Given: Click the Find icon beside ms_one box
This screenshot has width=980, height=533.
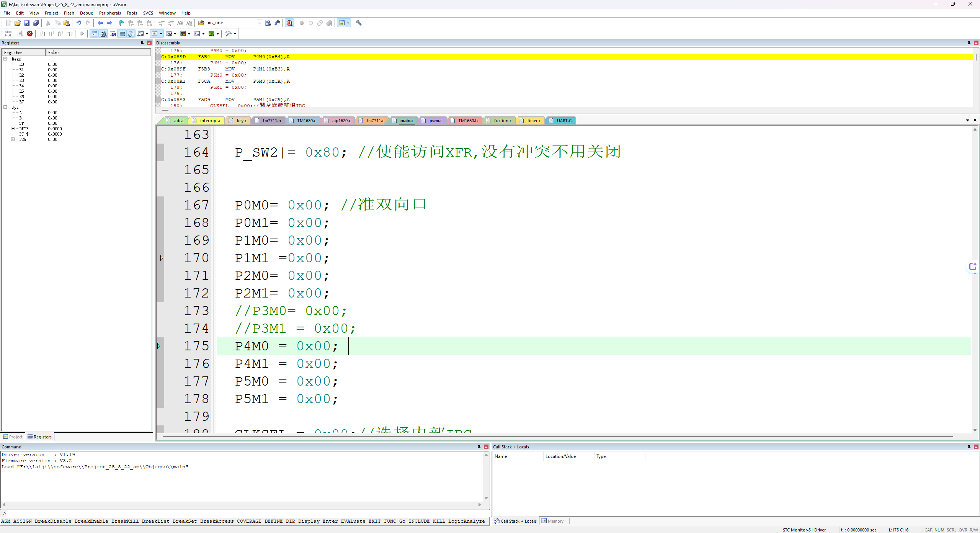Looking at the screenshot, I should coord(268,23).
